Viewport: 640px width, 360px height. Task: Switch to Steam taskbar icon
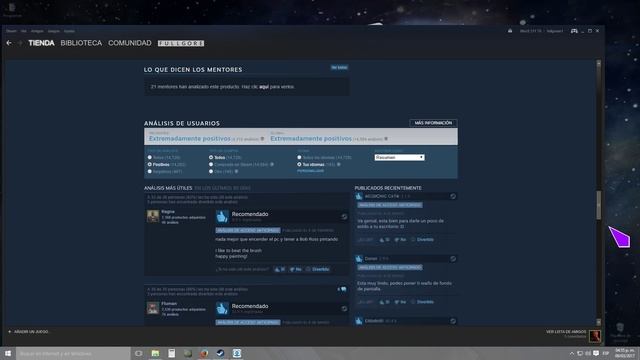pyautogui.click(x=220, y=353)
